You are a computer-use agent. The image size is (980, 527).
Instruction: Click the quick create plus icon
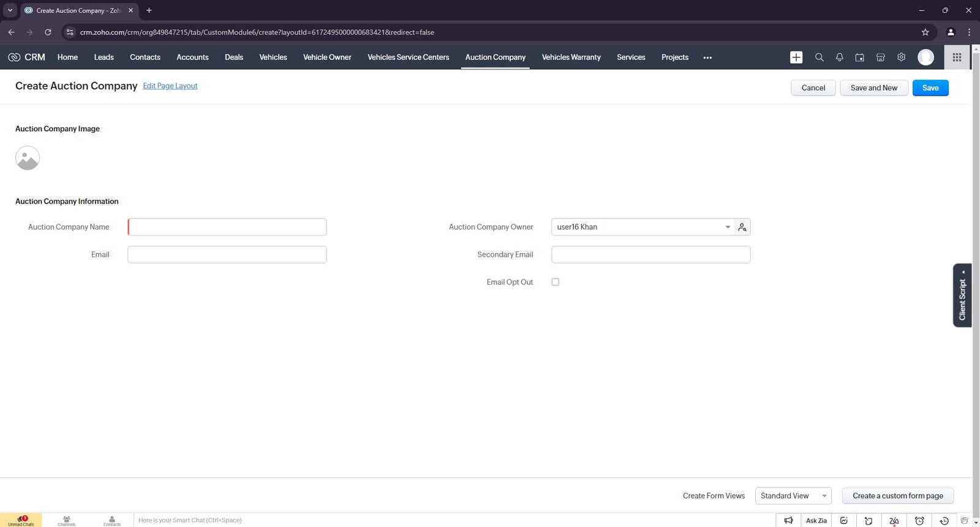(x=796, y=57)
